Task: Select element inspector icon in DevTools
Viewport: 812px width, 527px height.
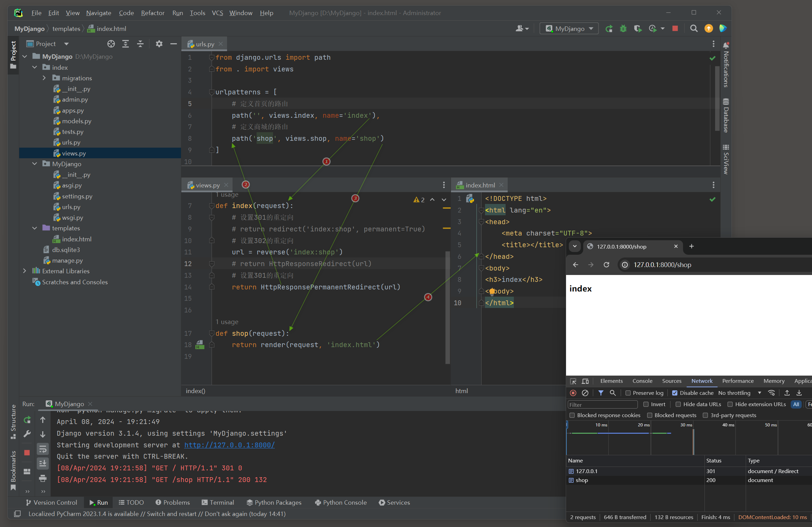Action: (573, 381)
